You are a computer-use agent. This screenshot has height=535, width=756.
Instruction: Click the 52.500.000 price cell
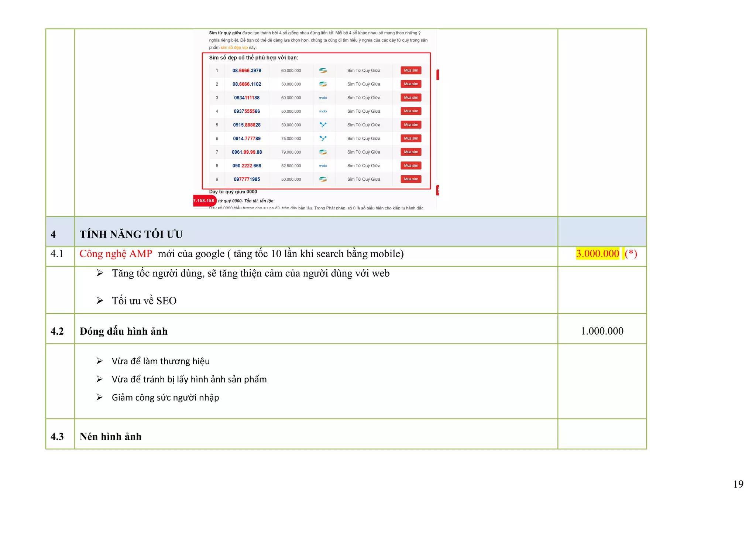tap(291, 166)
